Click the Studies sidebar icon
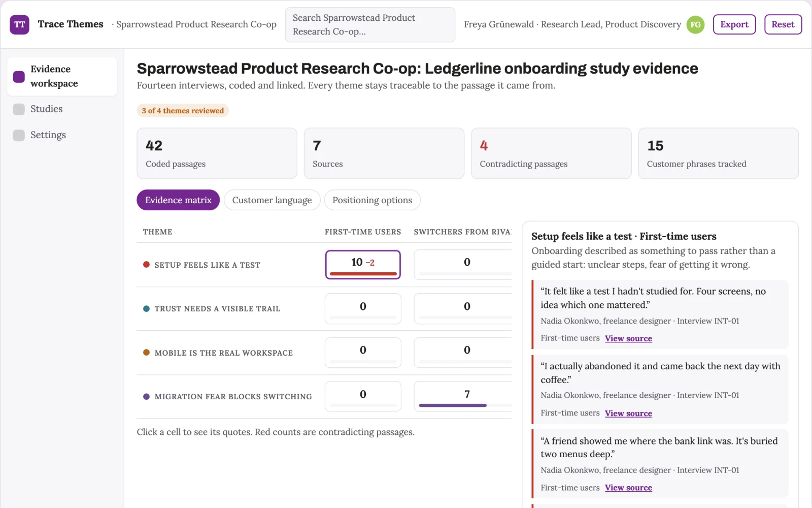 pyautogui.click(x=19, y=109)
